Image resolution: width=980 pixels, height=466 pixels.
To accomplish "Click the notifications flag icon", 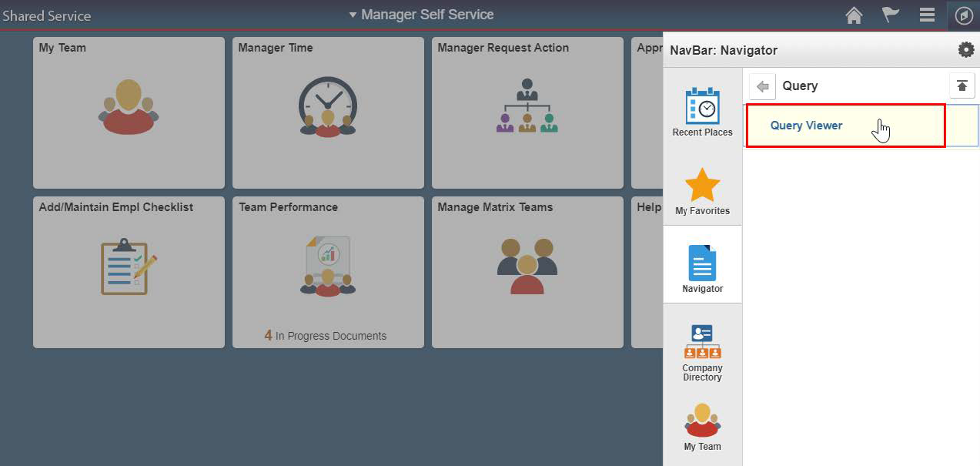I will 890,15.
